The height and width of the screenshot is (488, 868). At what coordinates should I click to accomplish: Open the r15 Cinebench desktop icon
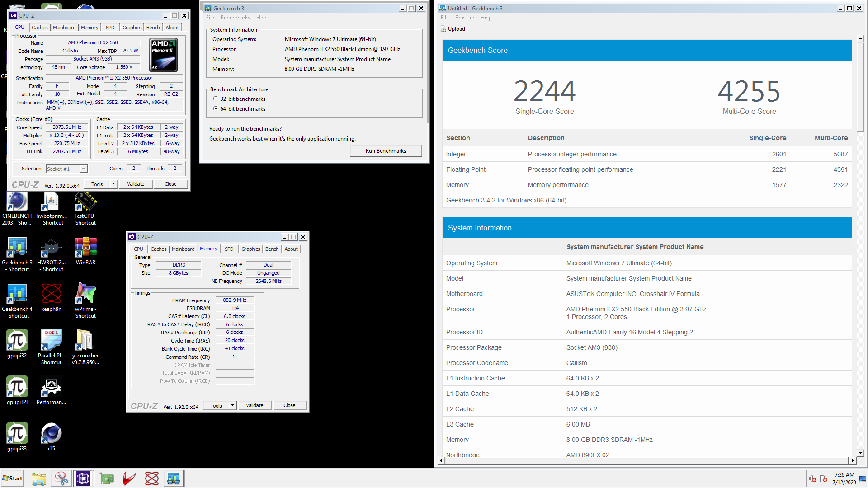tap(52, 437)
